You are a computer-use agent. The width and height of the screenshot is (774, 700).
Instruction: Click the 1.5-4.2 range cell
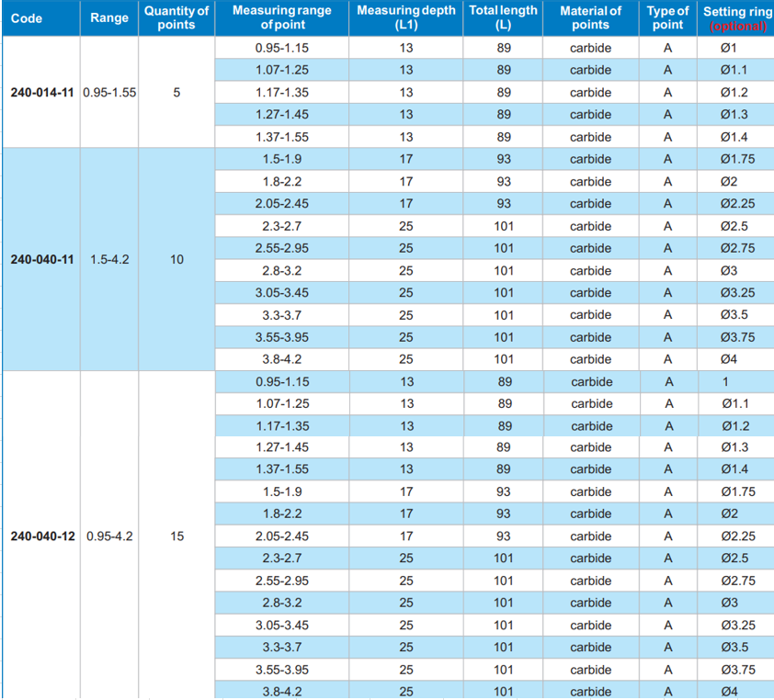click(109, 260)
